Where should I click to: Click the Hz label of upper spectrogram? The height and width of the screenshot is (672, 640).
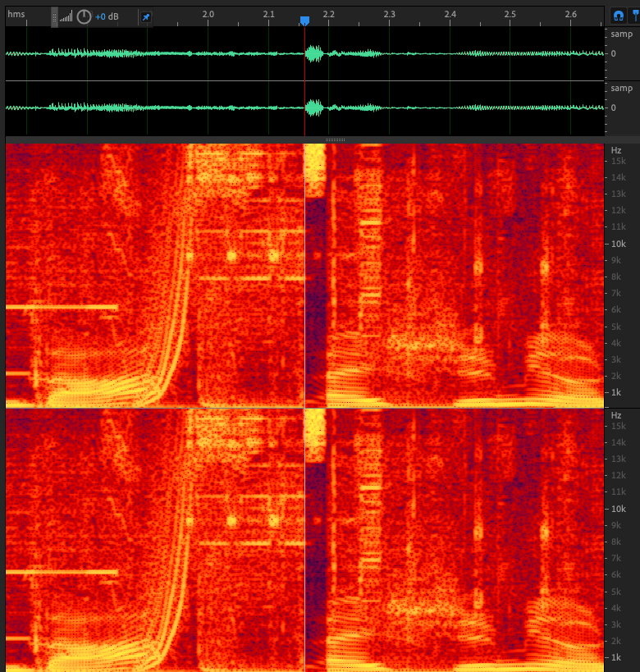[x=616, y=151]
